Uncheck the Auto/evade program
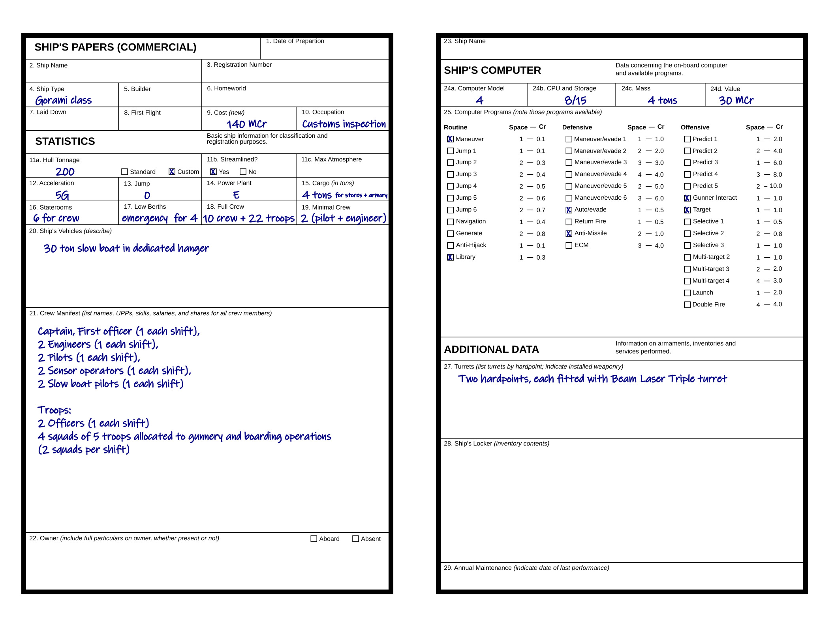 pos(569,210)
